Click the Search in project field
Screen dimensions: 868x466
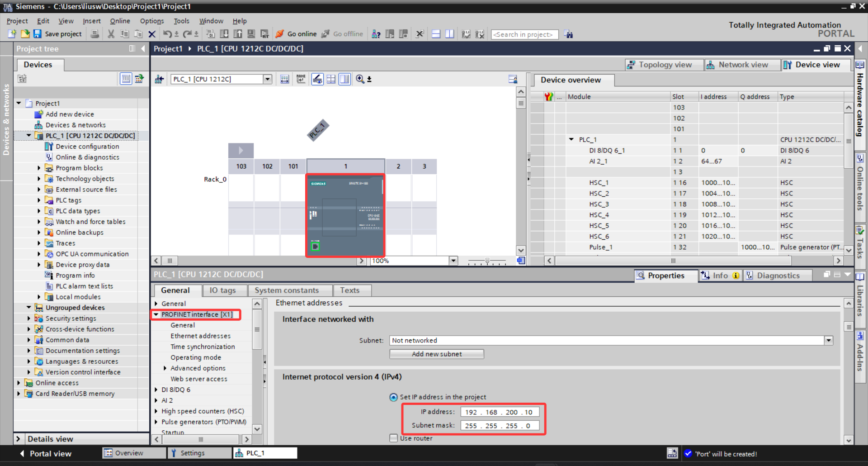coord(524,34)
